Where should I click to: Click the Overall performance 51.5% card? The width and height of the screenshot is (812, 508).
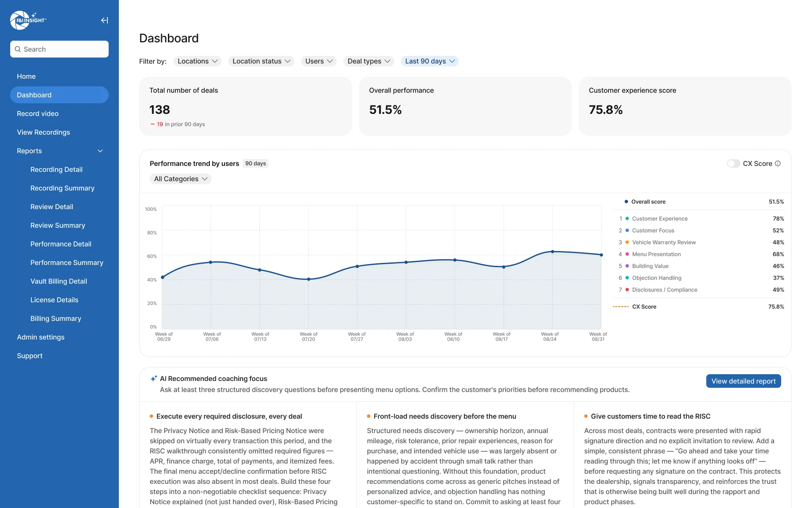pyautogui.click(x=465, y=106)
